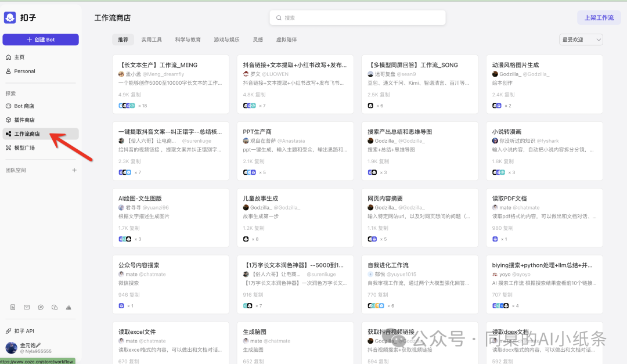
Task: Open the 最受欢迎 sort dropdown
Action: [581, 39]
